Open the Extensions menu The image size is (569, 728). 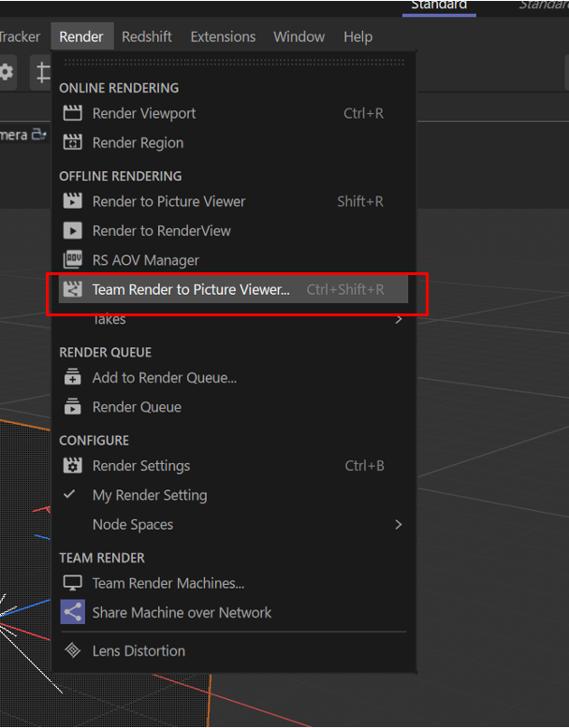223,36
